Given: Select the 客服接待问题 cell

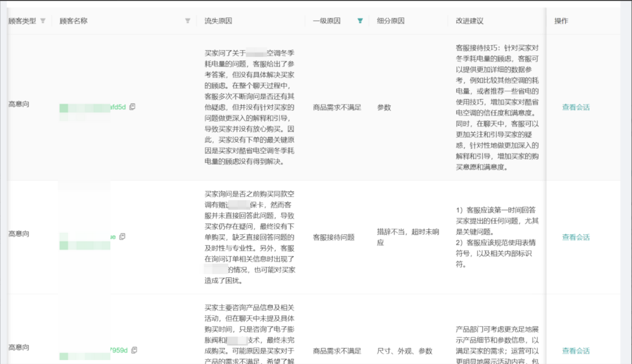Looking at the screenshot, I should (x=334, y=237).
